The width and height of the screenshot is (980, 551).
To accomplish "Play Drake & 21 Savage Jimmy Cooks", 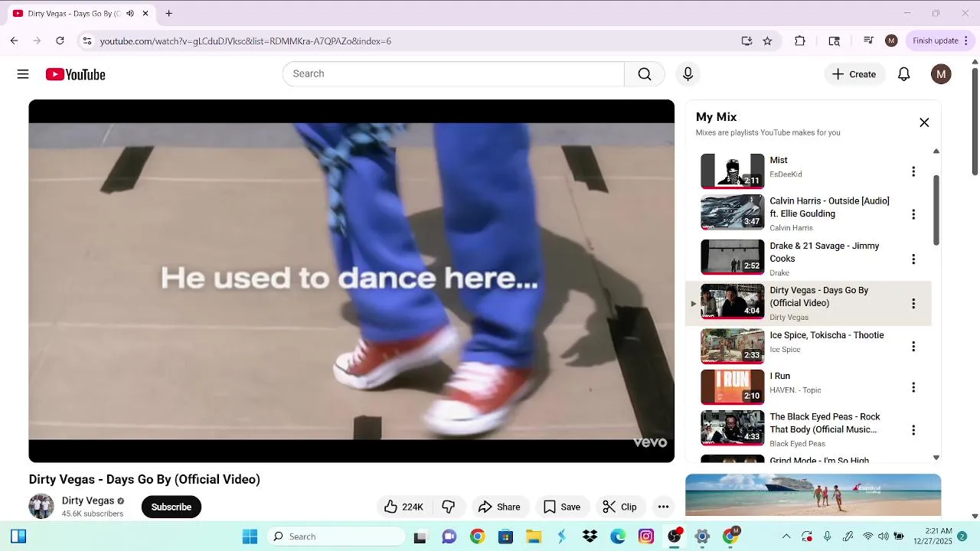I will (x=733, y=257).
